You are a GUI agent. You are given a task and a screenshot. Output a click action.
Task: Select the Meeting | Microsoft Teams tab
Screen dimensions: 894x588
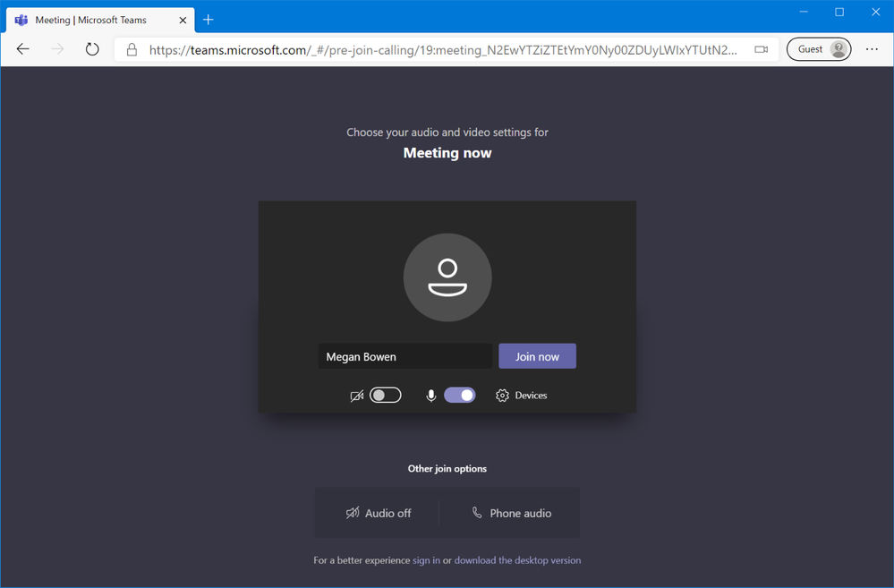click(89, 20)
